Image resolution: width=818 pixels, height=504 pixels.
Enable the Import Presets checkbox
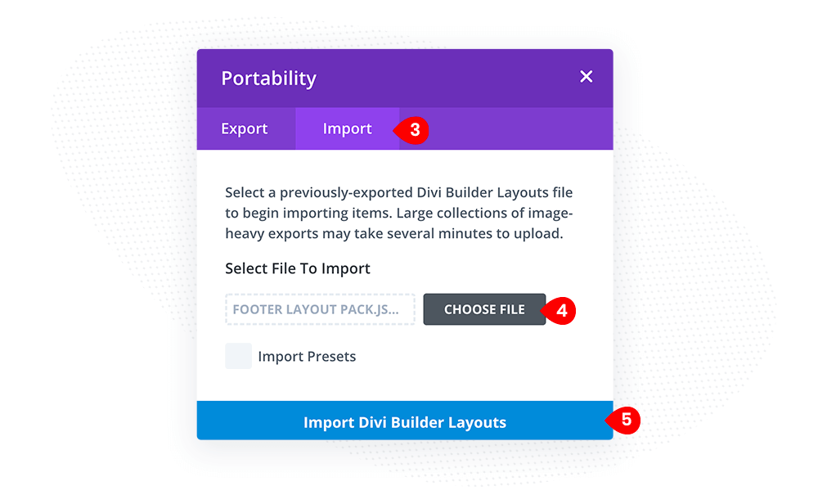pyautogui.click(x=238, y=356)
